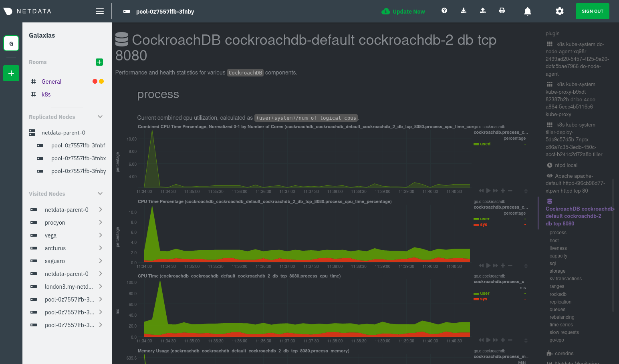Toggle 'user' dimension in CPU Time ms chart
Screen dimensions: 619x364
click(485, 293)
